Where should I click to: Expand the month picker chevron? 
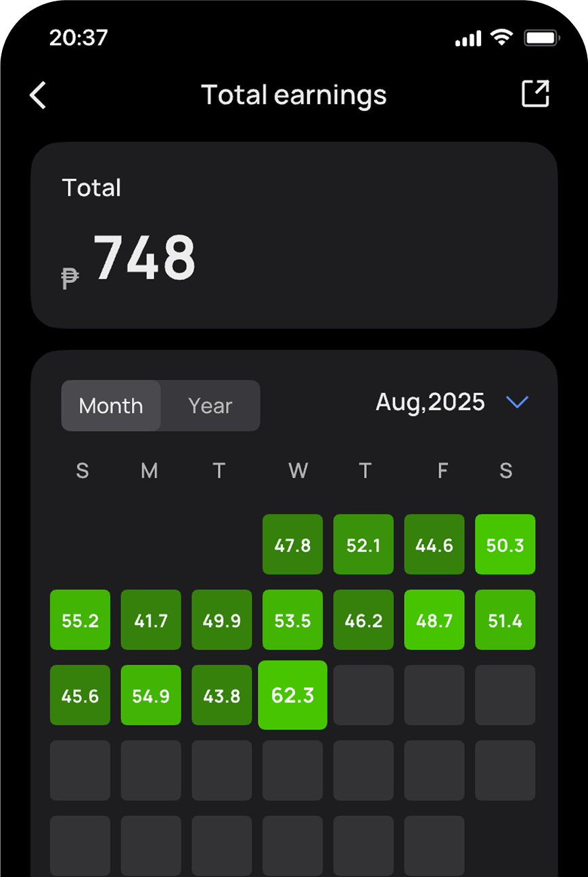coord(517,403)
